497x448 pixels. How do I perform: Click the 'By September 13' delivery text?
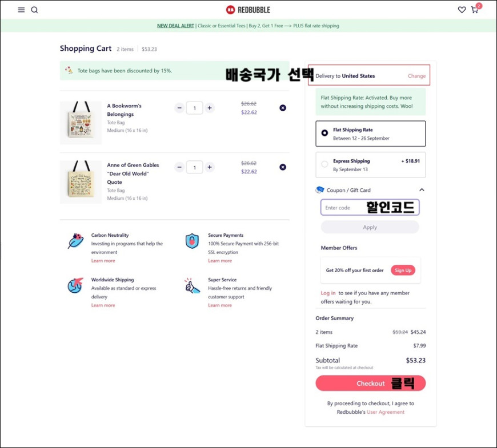350,169
